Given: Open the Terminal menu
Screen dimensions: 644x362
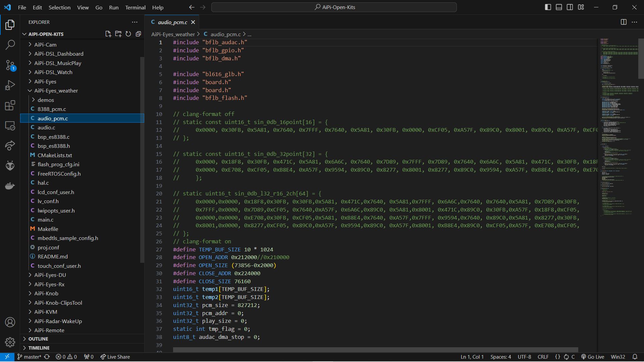Looking at the screenshot, I should tap(135, 7).
